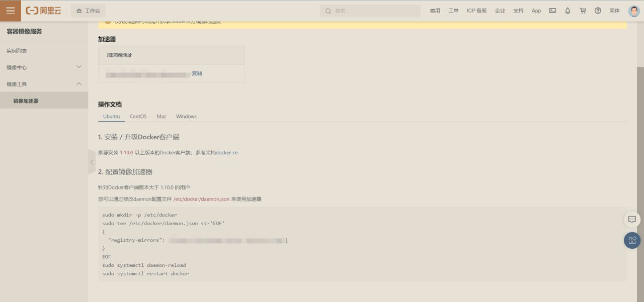Open 工单 in the top bar
This screenshot has height=302, width=644.
click(455, 10)
